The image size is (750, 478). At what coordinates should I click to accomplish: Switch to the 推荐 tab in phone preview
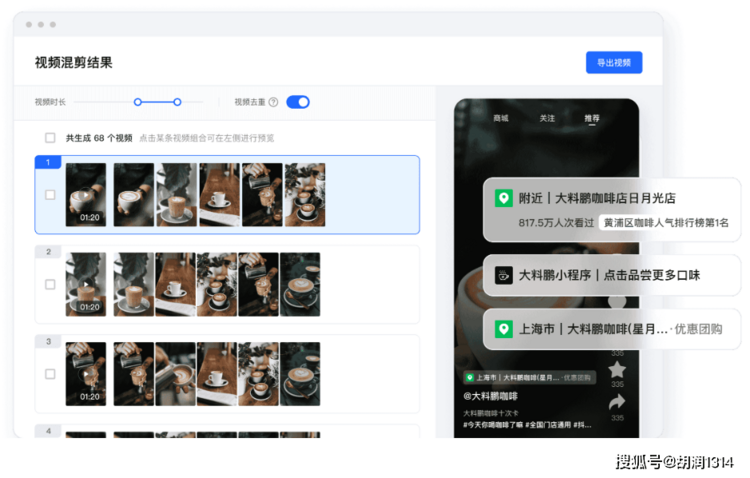tap(592, 118)
